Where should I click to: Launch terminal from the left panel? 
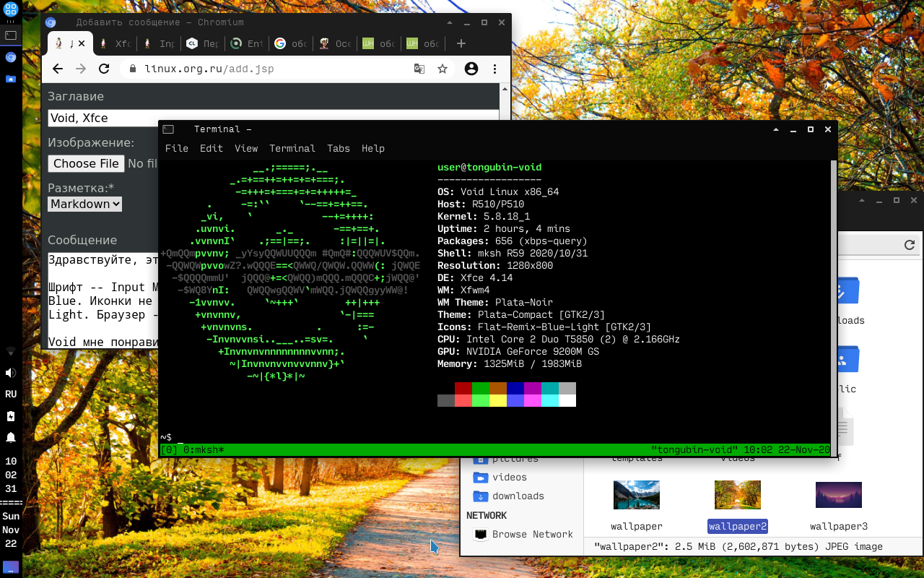click(x=11, y=35)
